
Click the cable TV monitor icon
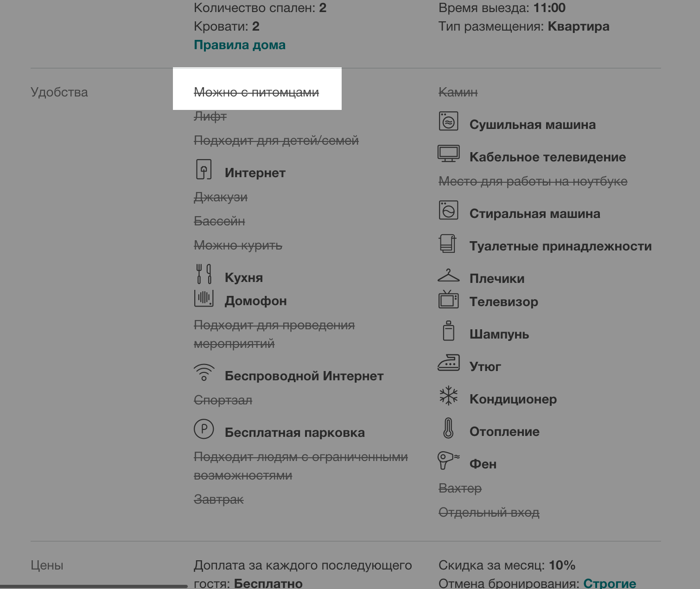(448, 154)
